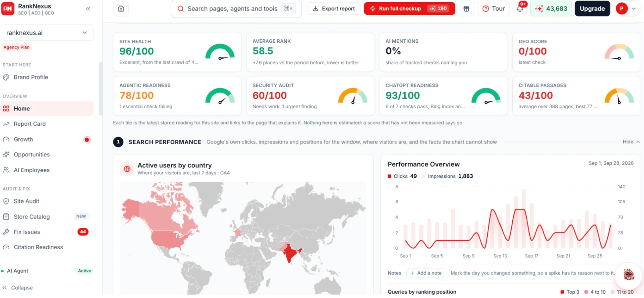Screen dimensions: 644x298
Task: Collapse the sidebar via Collapse link
Action: pos(18,288)
